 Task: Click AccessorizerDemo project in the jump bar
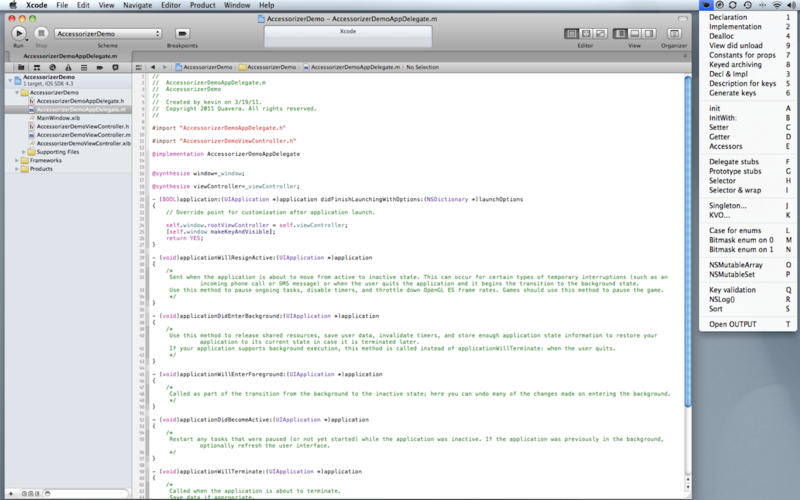coord(204,67)
